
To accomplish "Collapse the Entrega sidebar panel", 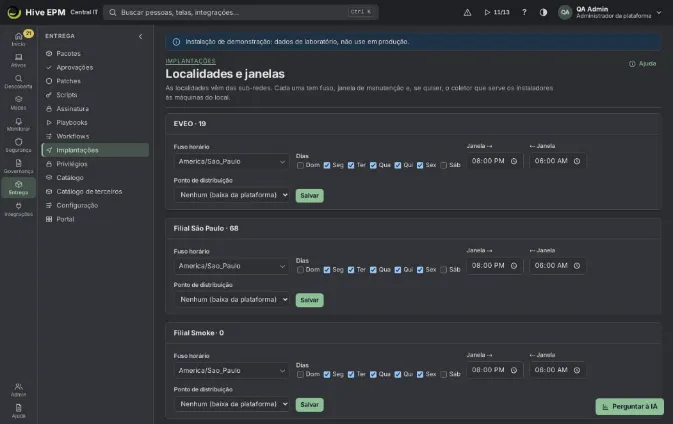I will [x=140, y=36].
